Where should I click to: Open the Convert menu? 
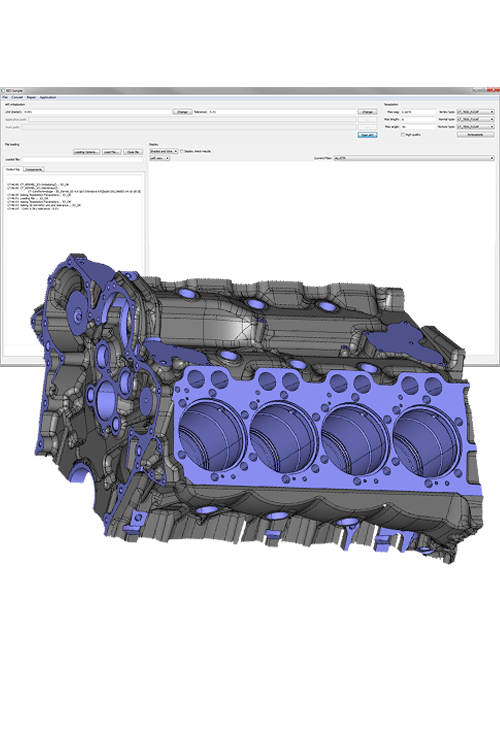click(x=17, y=98)
